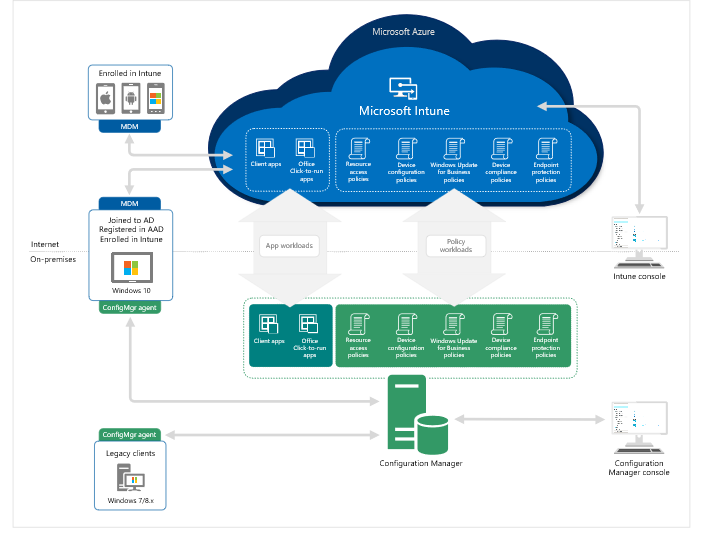Viewport: 709px width, 548px height.
Task: Click the ConfigMgr agent tag above Legacy clients
Action: click(129, 435)
